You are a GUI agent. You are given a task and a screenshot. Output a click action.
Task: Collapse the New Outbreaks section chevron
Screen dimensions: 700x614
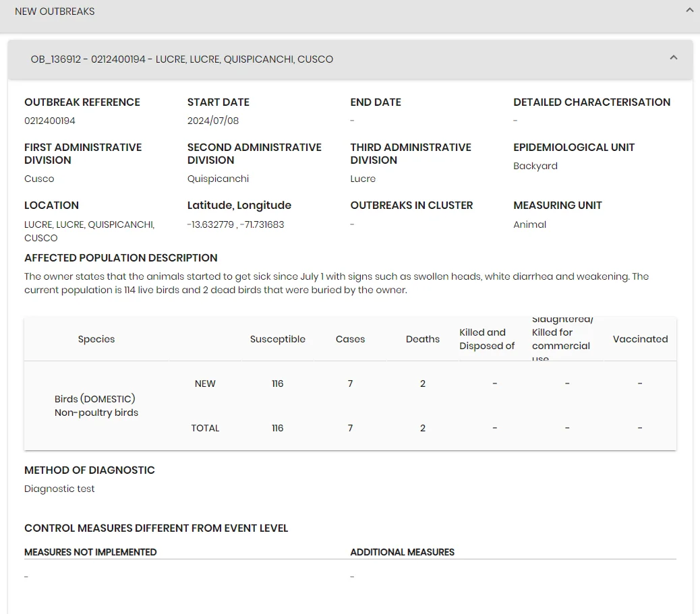tap(689, 10)
